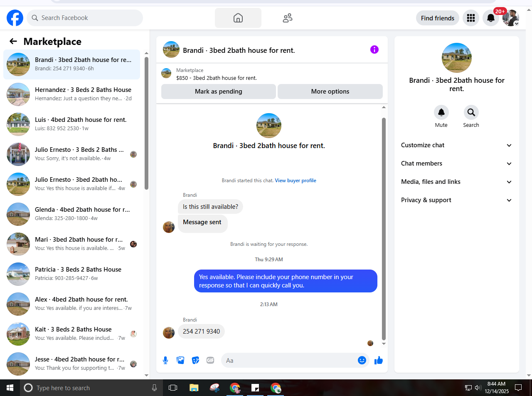Image resolution: width=532 pixels, height=396 pixels.
Task: Open Hernandez 3 Beds 2 Baths chat
Action: [71, 94]
